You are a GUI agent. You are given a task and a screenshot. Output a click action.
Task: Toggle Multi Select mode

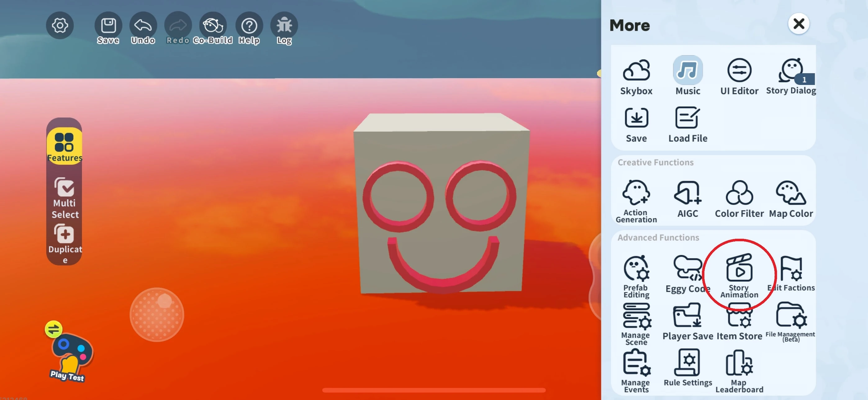coord(65,198)
